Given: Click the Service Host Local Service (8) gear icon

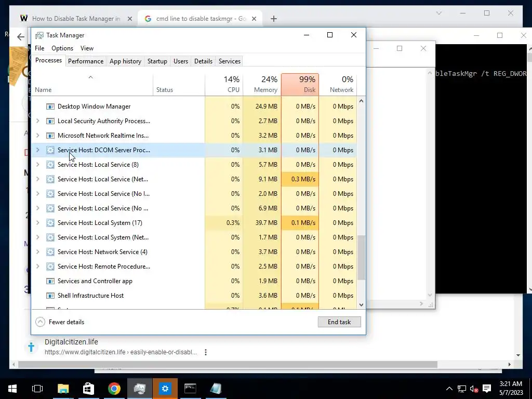Looking at the screenshot, I should click(50, 165).
